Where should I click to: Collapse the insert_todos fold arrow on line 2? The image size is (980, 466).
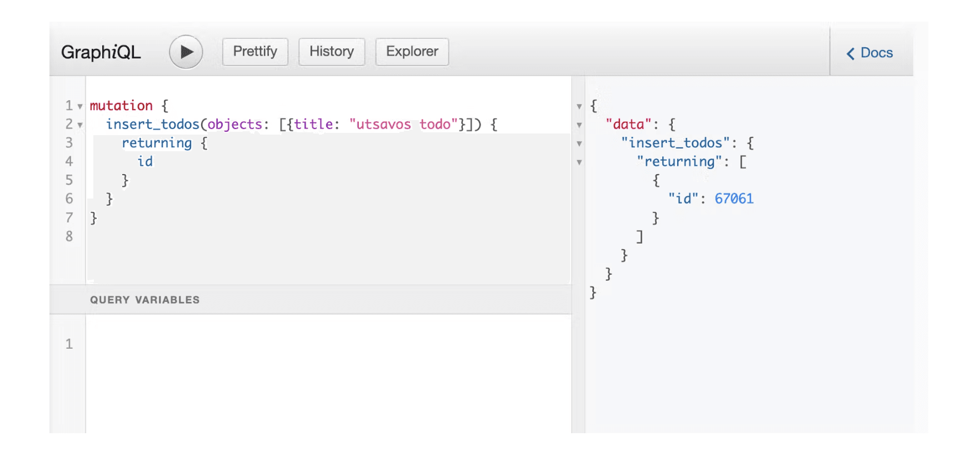pos(80,125)
